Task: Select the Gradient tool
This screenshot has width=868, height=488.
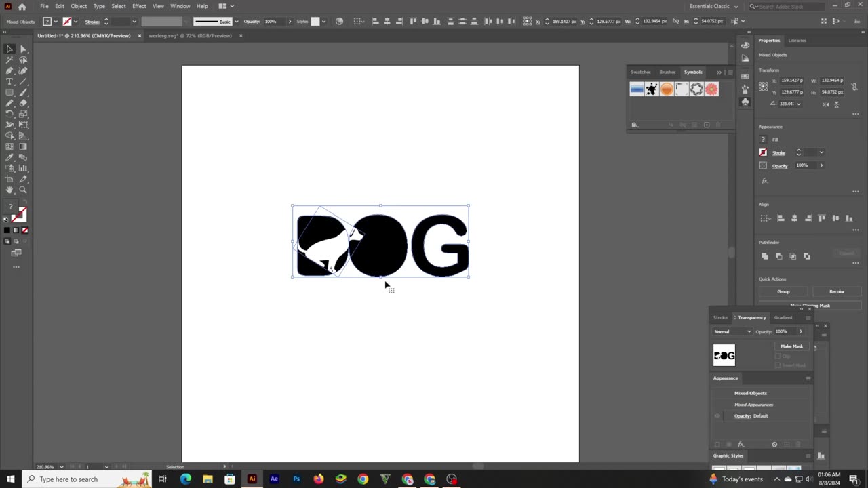Action: pyautogui.click(x=23, y=146)
